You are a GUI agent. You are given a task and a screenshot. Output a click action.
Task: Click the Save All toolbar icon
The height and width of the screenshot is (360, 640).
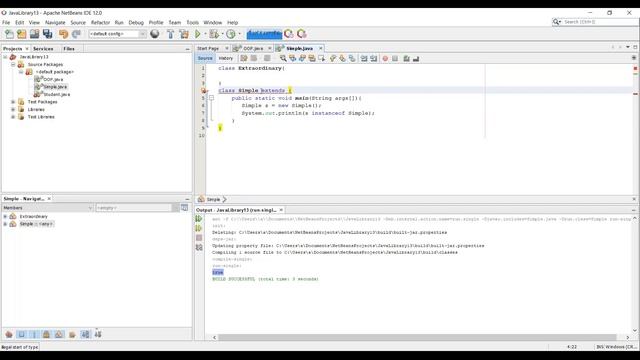tap(47, 34)
